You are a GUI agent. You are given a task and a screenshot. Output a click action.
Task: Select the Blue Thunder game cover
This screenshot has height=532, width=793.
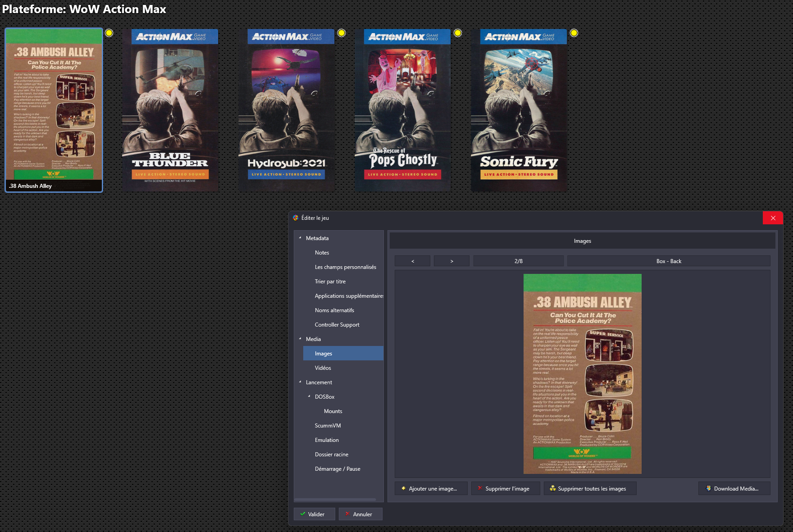tap(170, 110)
